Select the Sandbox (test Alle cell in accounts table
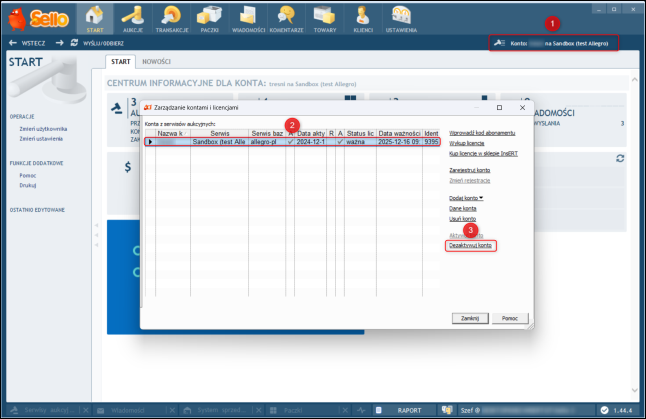The image size is (646, 419). pyautogui.click(x=219, y=142)
